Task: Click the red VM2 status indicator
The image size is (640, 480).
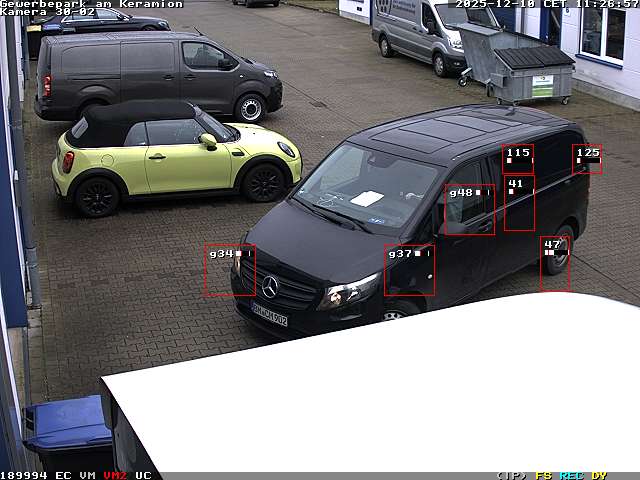Action: tap(115, 475)
